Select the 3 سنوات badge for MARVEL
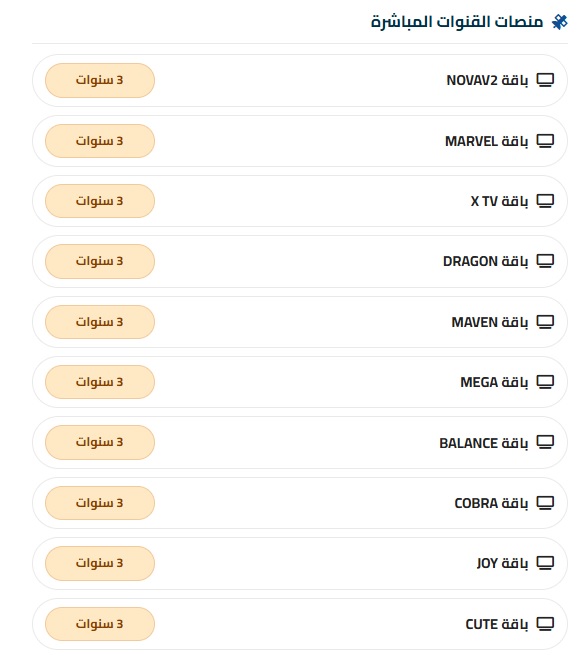This screenshot has height=658, width=586. 100,141
